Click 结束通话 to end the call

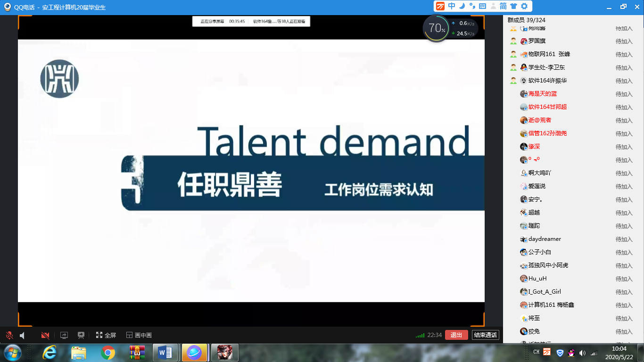(x=485, y=335)
